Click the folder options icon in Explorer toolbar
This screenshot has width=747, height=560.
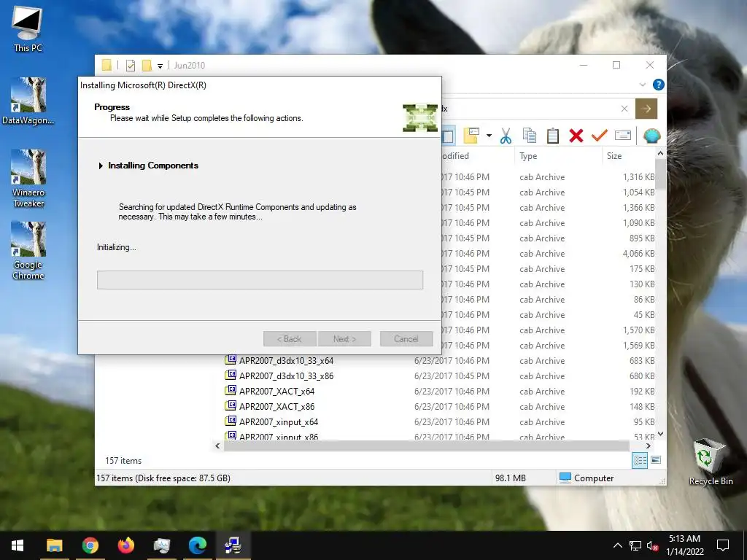(x=471, y=136)
